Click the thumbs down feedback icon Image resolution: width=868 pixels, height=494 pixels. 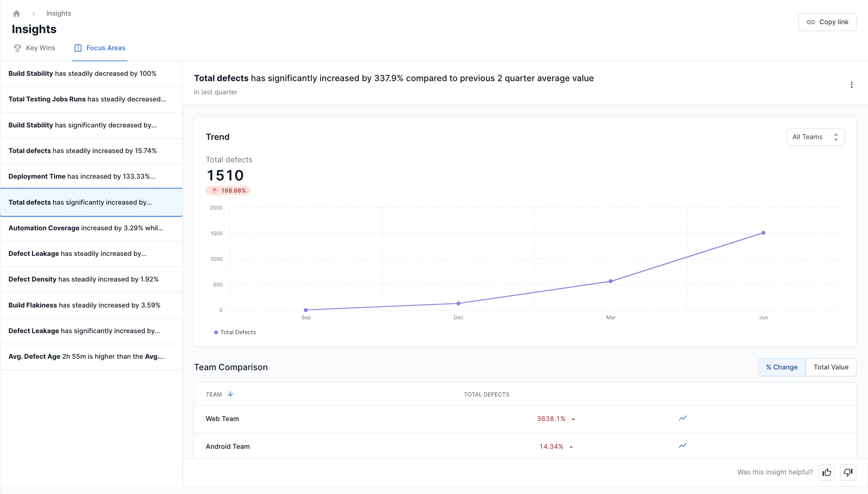pyautogui.click(x=848, y=472)
